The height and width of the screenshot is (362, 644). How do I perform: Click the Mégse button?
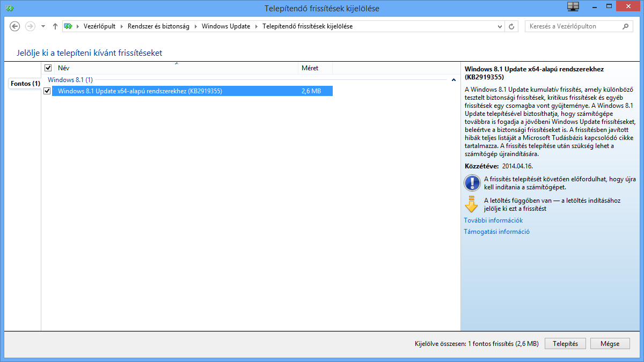point(610,344)
